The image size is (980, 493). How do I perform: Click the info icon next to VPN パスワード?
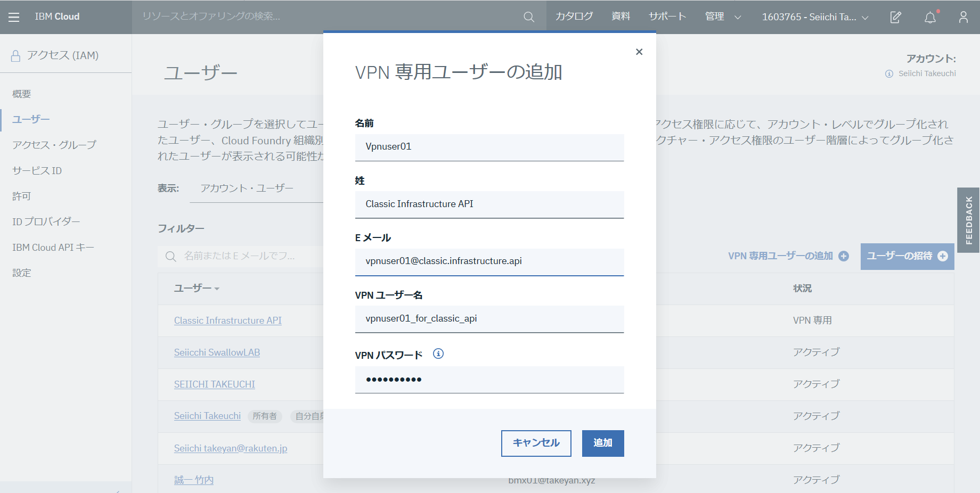pyautogui.click(x=438, y=353)
